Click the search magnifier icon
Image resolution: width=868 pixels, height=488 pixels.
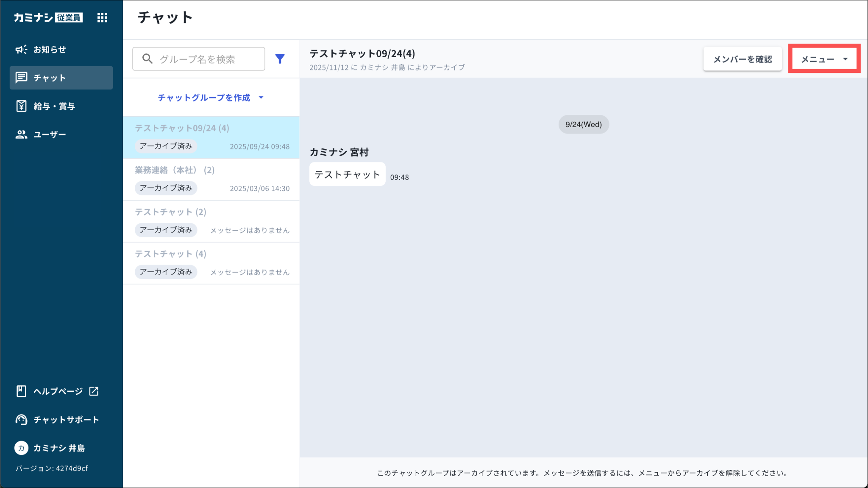click(x=147, y=59)
